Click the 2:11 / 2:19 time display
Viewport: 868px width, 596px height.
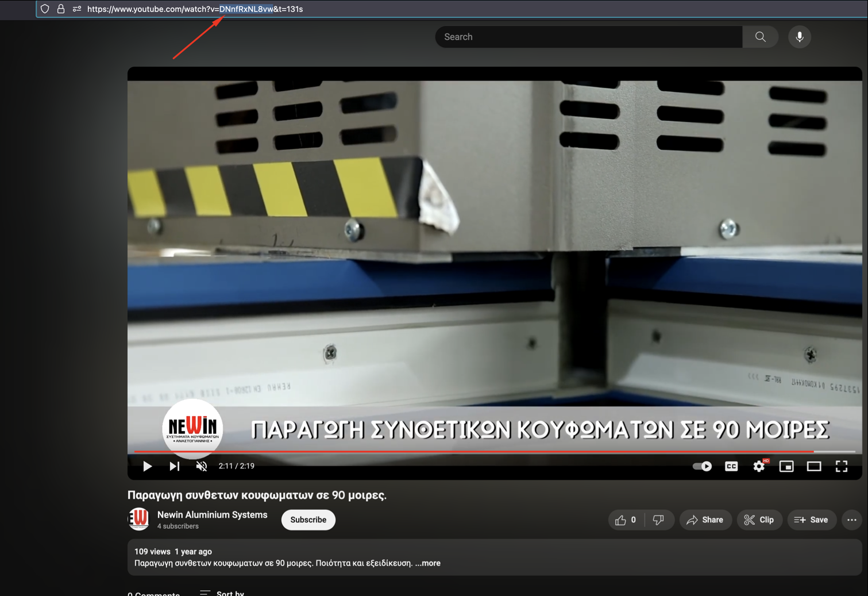tap(237, 466)
